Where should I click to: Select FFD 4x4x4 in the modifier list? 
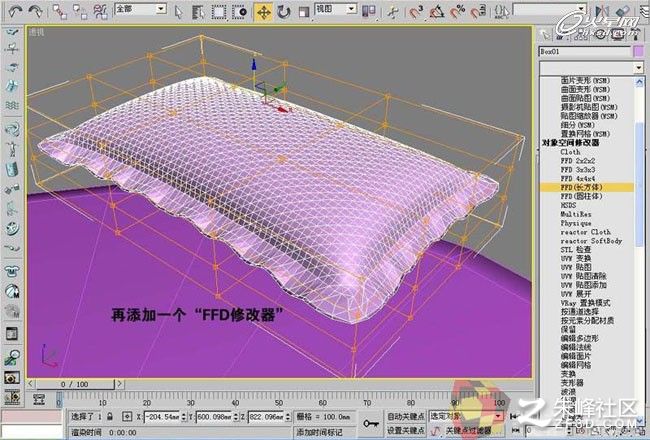coord(577,179)
